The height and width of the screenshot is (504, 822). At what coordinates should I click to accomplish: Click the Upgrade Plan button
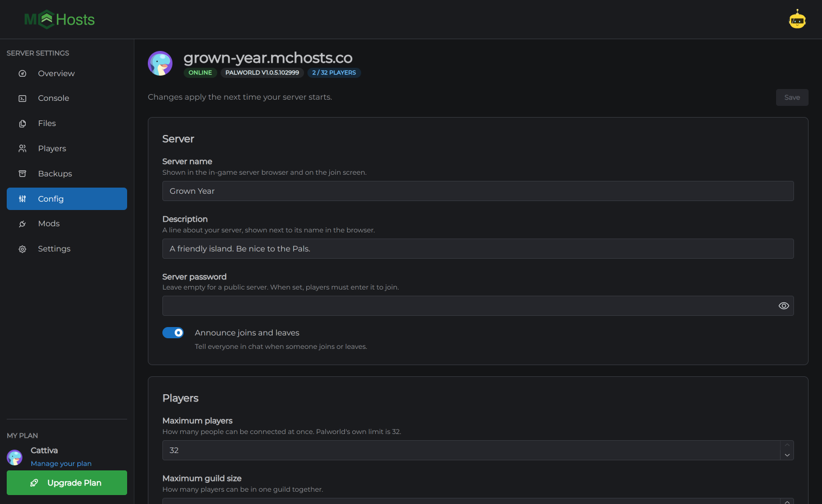tap(67, 483)
